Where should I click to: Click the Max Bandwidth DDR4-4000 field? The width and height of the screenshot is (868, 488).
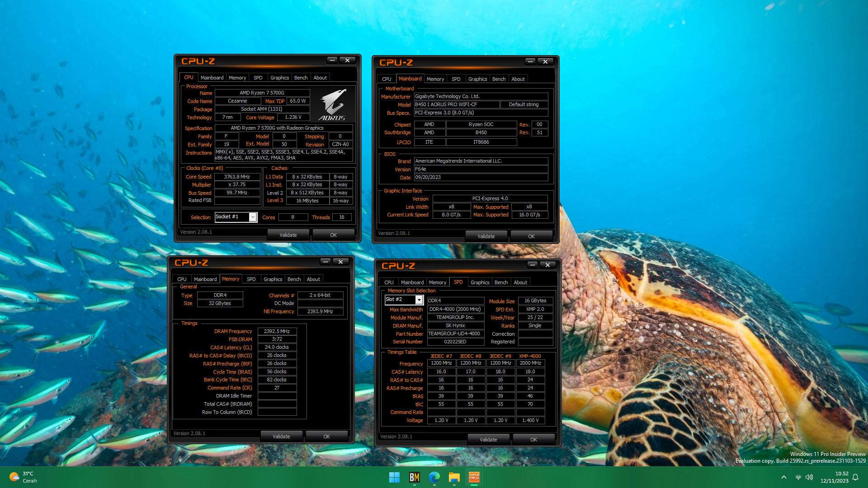point(455,310)
